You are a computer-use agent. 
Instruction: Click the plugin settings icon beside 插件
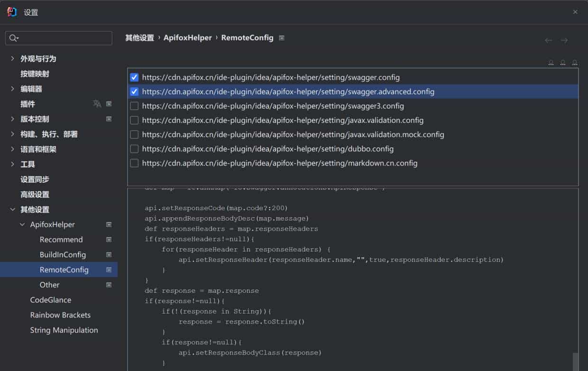tap(110, 104)
